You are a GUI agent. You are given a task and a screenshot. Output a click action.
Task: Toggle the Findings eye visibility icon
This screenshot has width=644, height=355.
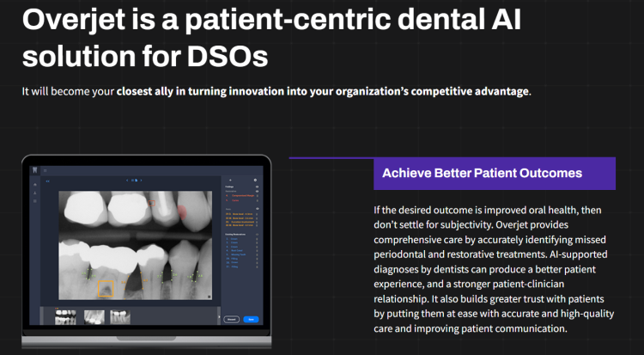[257, 187]
